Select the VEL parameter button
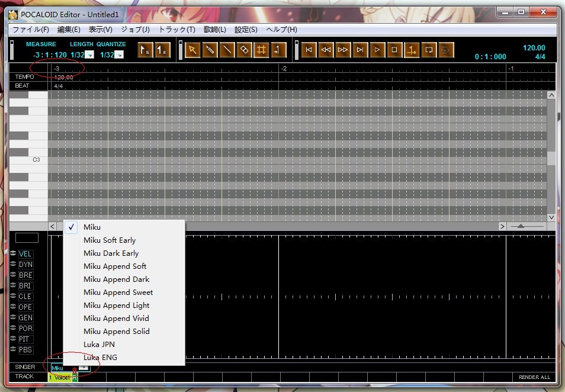Image resolution: width=565 pixels, height=392 pixels. (x=25, y=254)
